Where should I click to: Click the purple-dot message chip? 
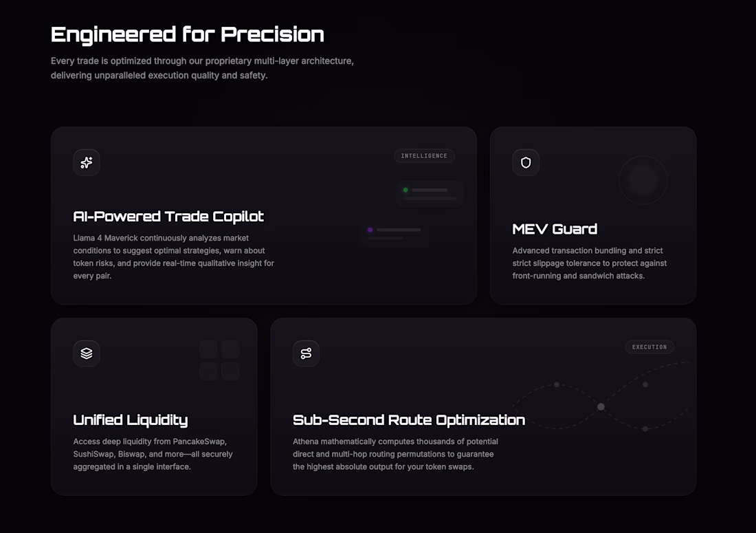(395, 233)
